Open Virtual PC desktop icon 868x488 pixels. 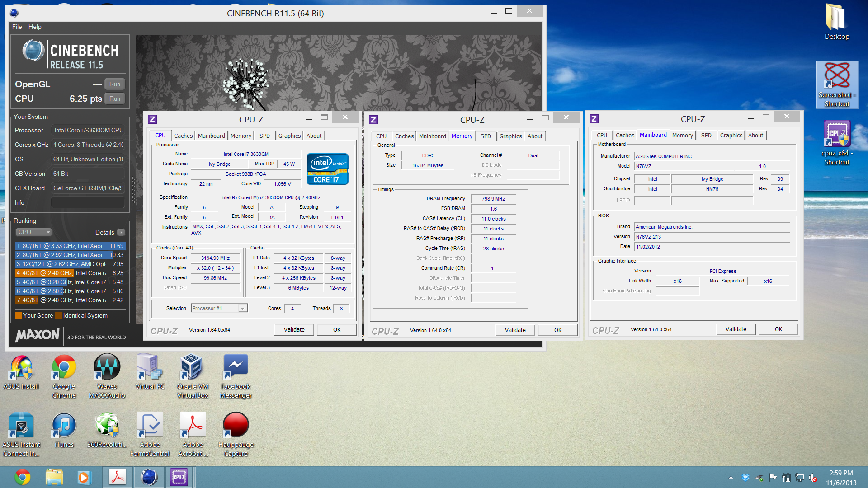click(x=150, y=372)
